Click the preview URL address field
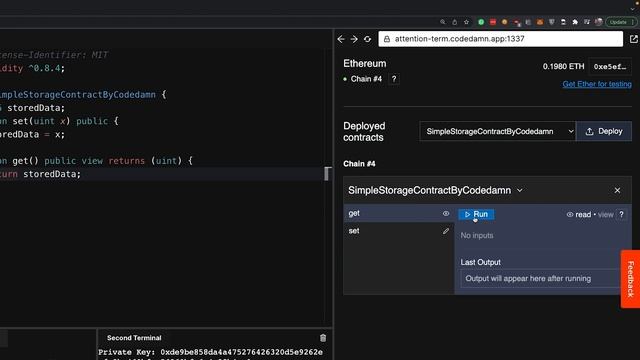640x360 pixels. click(x=500, y=39)
